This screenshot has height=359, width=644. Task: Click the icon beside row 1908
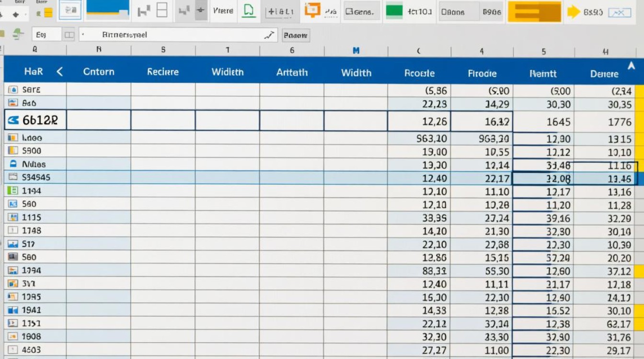13,337
